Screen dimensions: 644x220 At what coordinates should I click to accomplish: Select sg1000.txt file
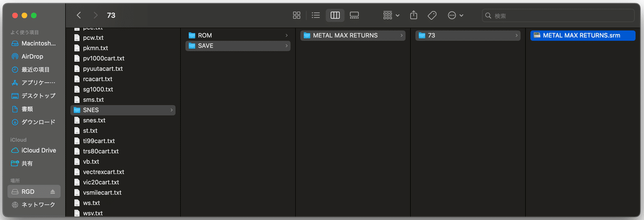(x=123, y=89)
